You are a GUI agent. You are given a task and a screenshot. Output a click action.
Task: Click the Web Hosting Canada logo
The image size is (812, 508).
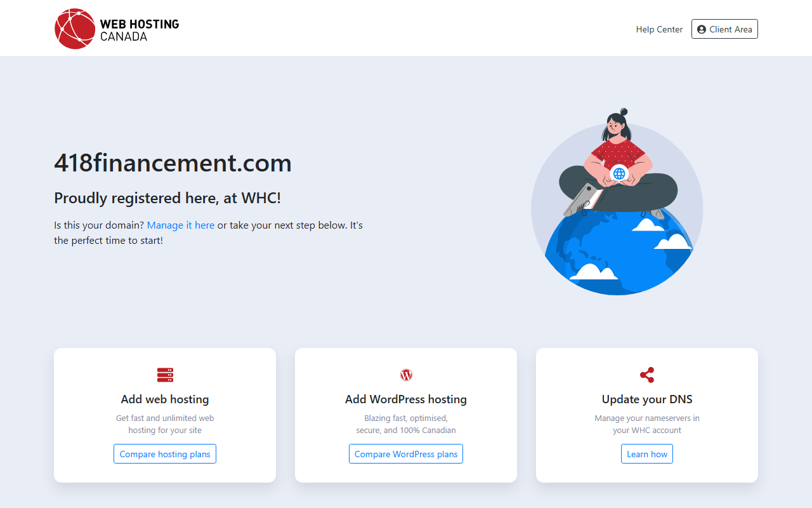pyautogui.click(x=117, y=29)
